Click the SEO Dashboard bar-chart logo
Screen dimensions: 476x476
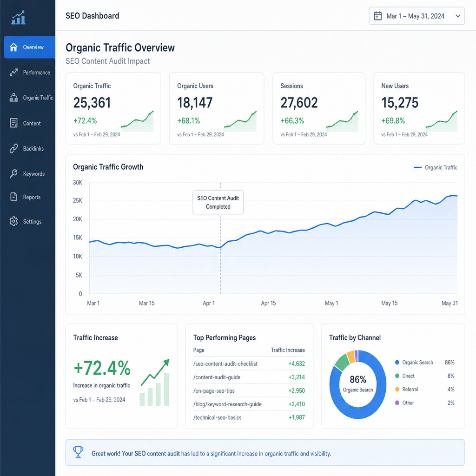[x=18, y=18]
